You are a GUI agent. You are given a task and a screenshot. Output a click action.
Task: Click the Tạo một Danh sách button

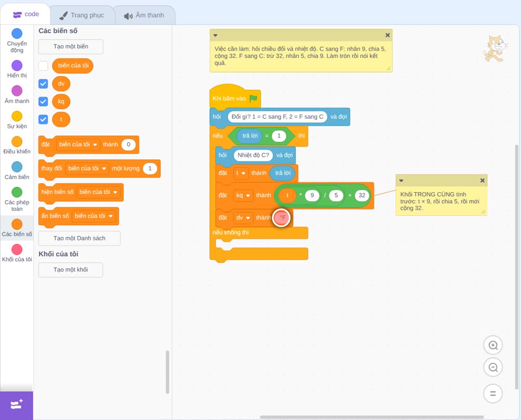coord(79,238)
